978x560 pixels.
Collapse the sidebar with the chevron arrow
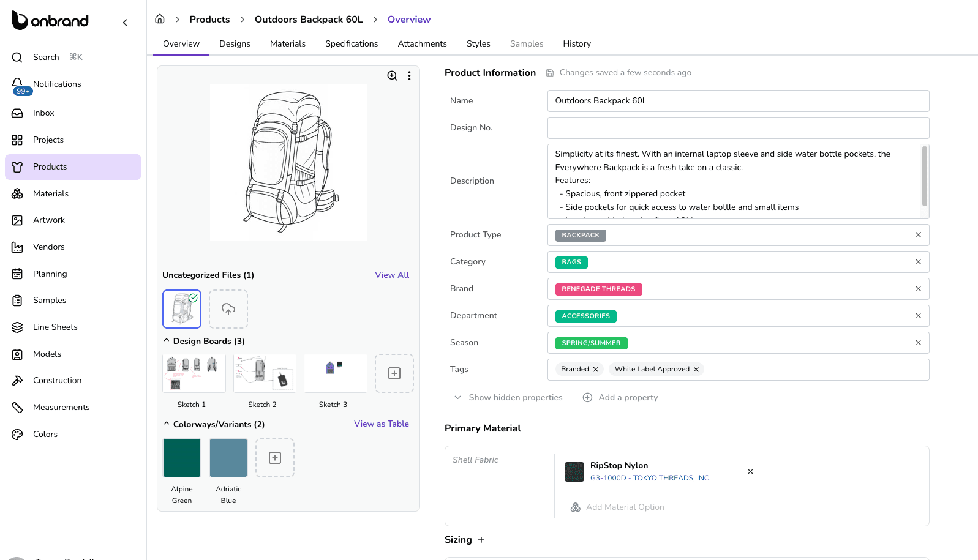(x=125, y=23)
